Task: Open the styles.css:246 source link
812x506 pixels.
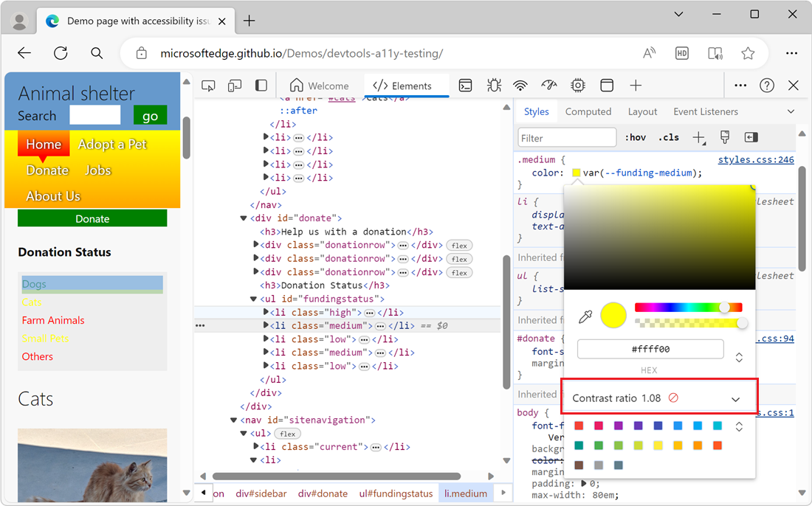Action: pyautogui.click(x=757, y=159)
